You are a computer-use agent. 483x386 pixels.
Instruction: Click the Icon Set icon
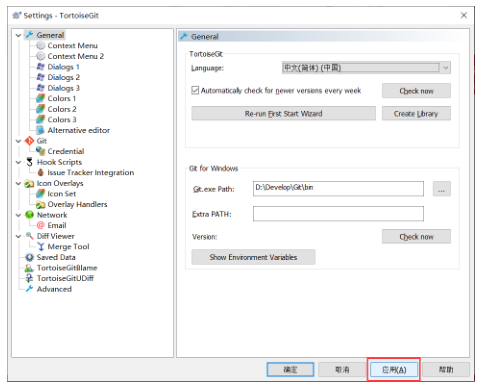40,194
